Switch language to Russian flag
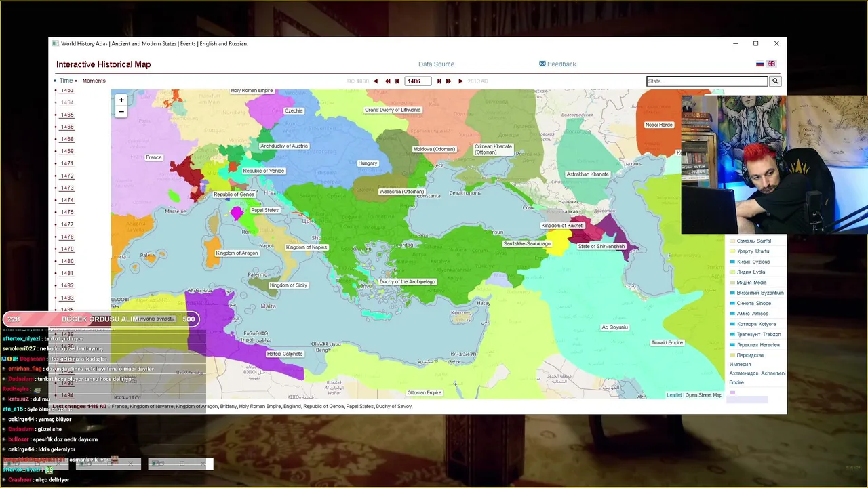Viewport: 868px width, 488px height. 760,64
